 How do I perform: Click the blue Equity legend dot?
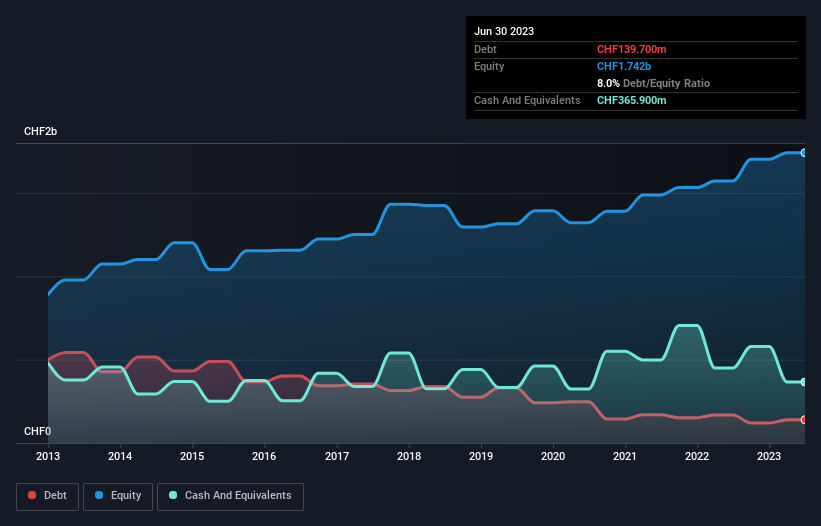point(99,495)
